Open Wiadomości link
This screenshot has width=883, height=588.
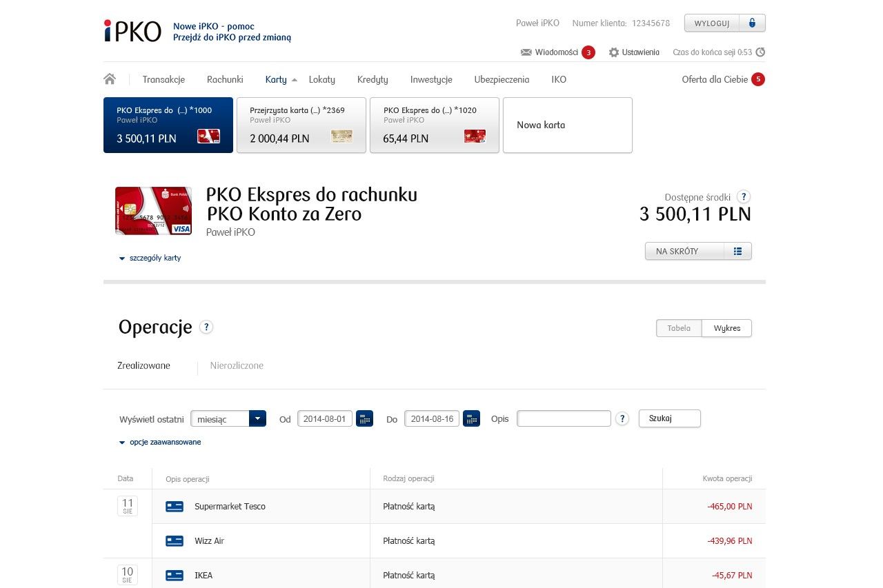coord(556,52)
